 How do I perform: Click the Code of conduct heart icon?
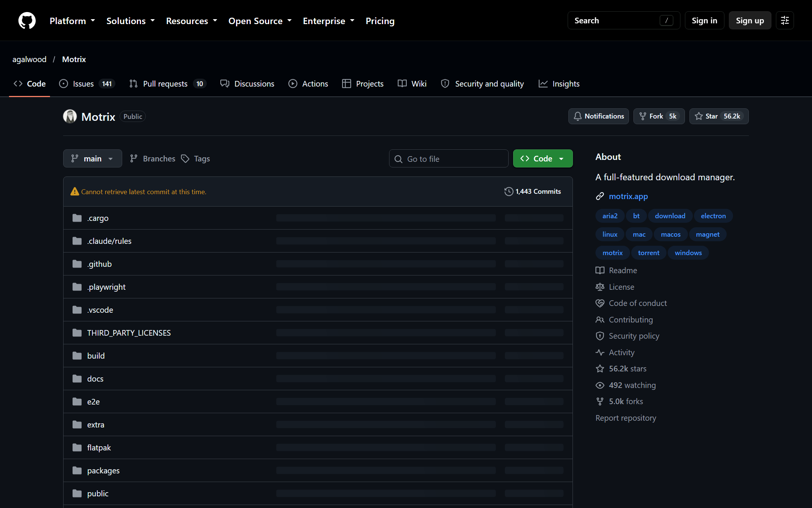[600, 303]
